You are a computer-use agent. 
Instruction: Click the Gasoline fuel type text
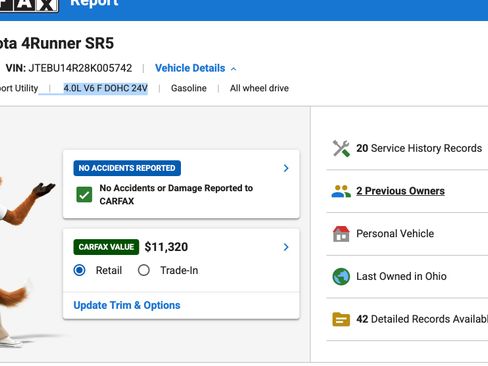189,88
